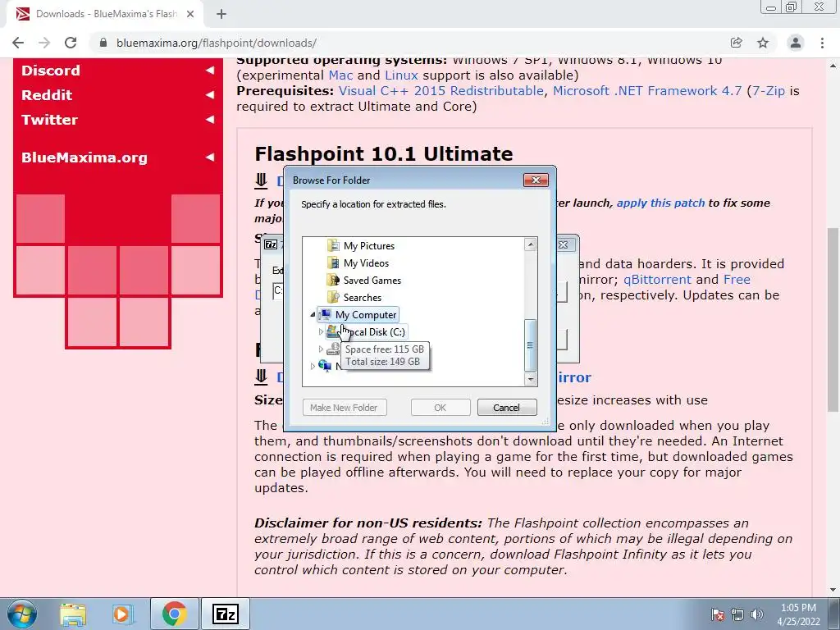Viewport: 840px width, 630px height.
Task: Click Flashpoint Ultimate download arrow icon
Action: coord(261,181)
